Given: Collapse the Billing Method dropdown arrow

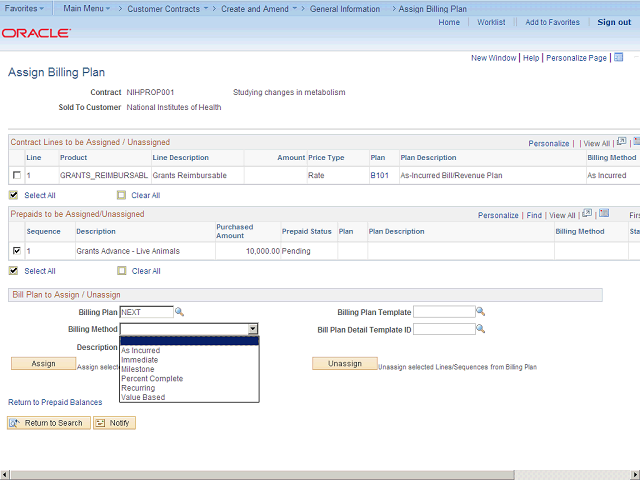Looking at the screenshot, I should (253, 328).
